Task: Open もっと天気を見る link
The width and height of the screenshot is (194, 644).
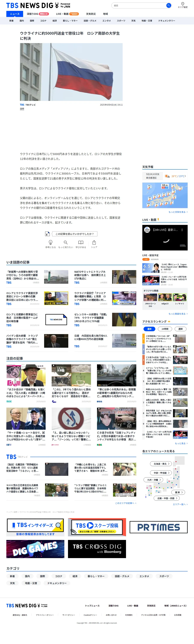Action: coord(178,212)
